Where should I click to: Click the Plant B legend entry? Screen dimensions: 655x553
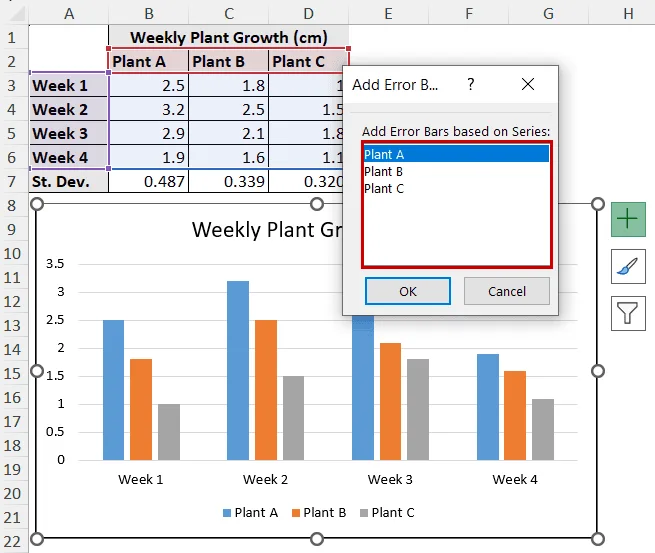[x=319, y=512]
